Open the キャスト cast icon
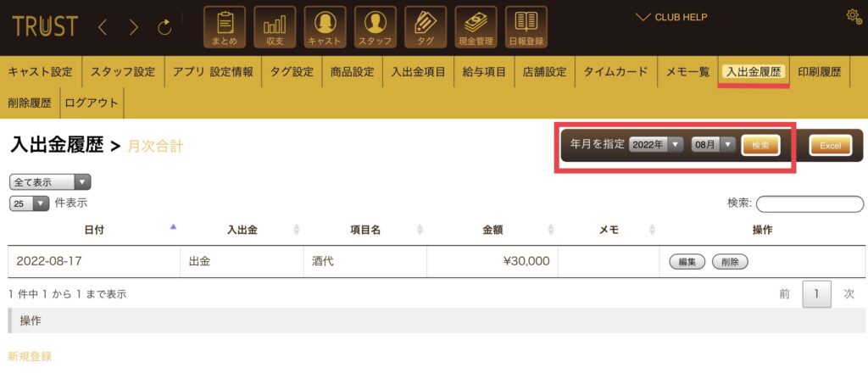The width and height of the screenshot is (868, 384). 325,26
